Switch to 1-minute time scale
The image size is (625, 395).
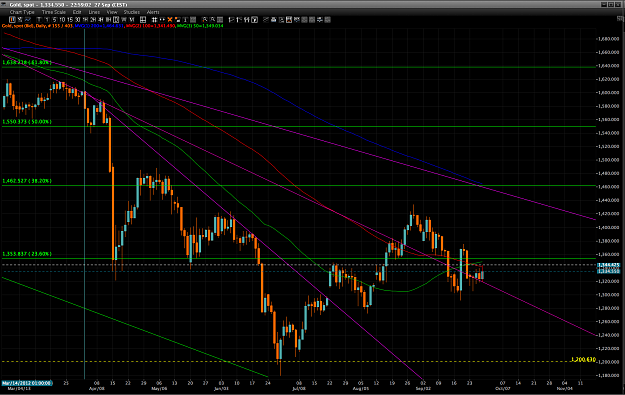(x=47, y=20)
